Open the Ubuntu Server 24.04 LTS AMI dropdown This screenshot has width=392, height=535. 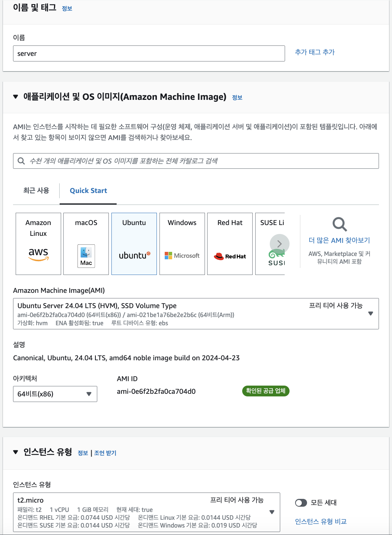[196, 314]
